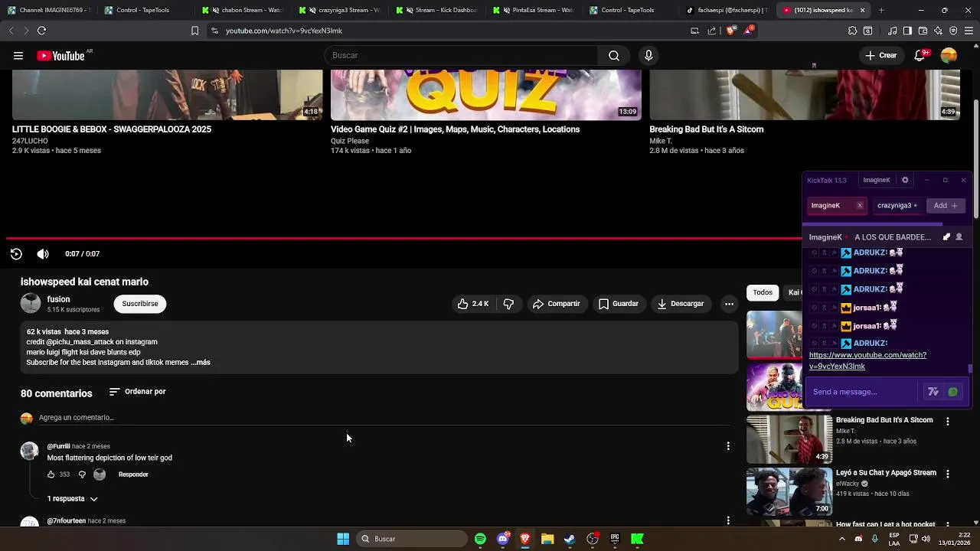Reply to the @Furriil comment
Viewport: 980px width, 551px height.
[133, 474]
